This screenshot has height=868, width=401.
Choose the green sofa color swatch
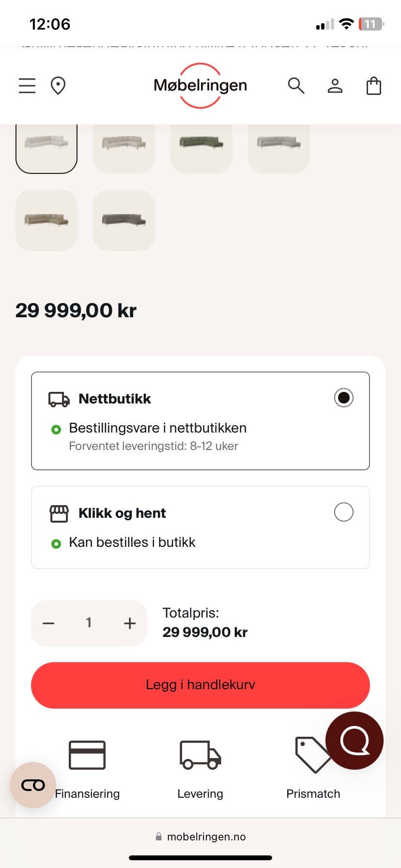click(201, 143)
